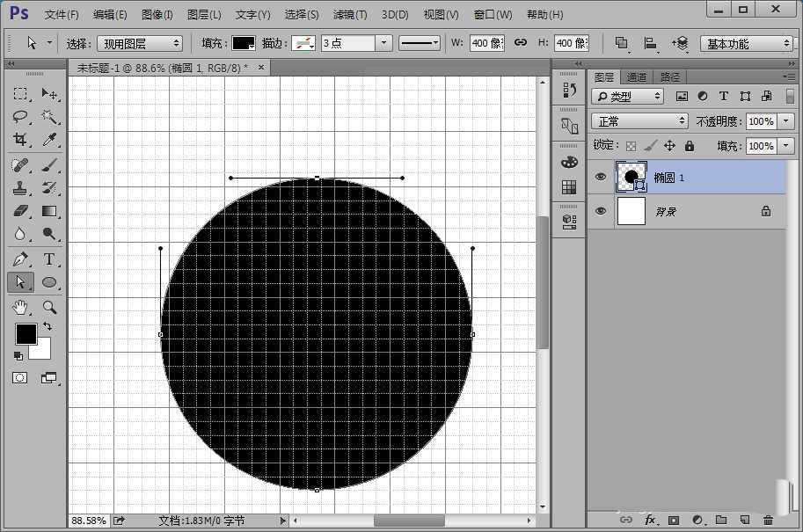This screenshot has width=803, height=532.
Task: Open the black 填充 fill color swatch
Action: [x=242, y=43]
